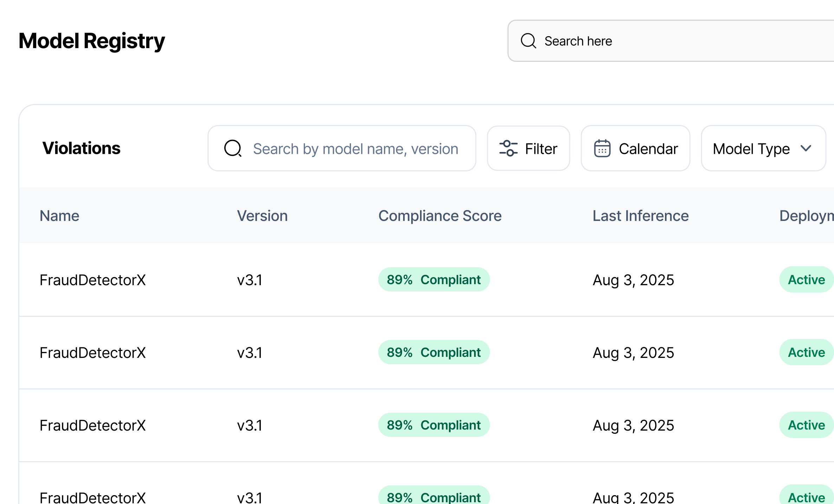834x504 pixels.
Task: Sort by the Name column header
Action: click(x=59, y=216)
